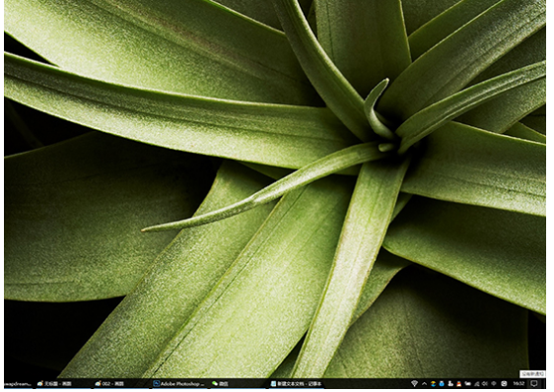Click the person-shaped tray icon
Viewport: 554px width, 392px height.
(450, 383)
